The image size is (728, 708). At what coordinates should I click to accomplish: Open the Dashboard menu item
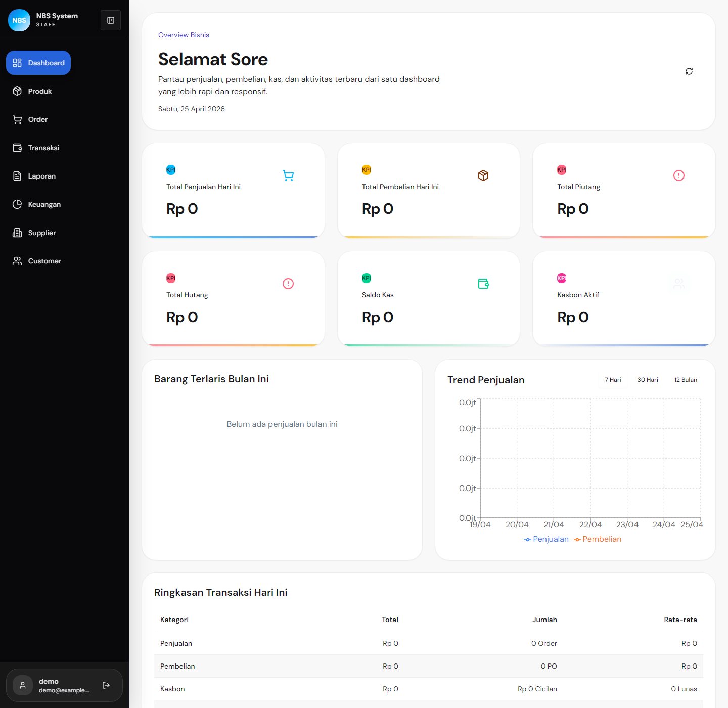click(38, 63)
